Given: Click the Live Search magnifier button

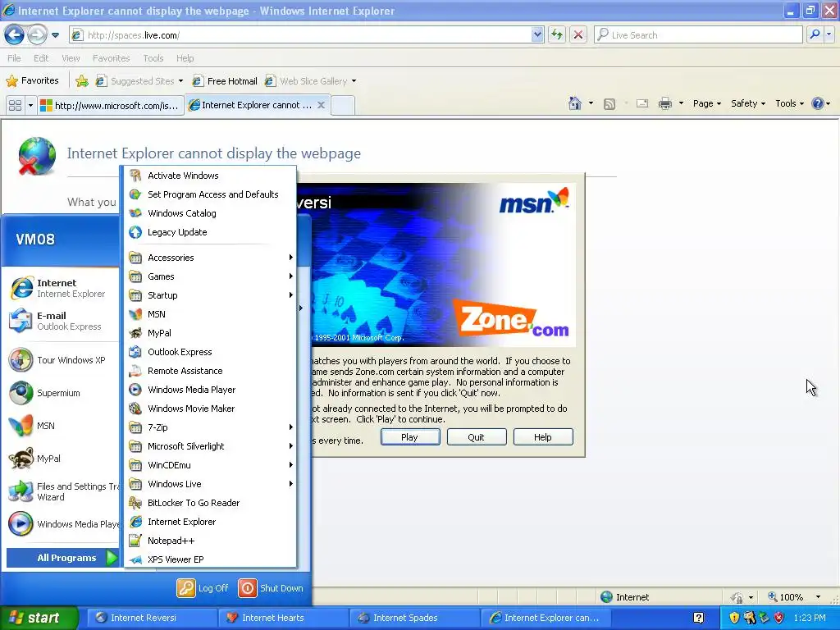Looking at the screenshot, I should tap(815, 34).
